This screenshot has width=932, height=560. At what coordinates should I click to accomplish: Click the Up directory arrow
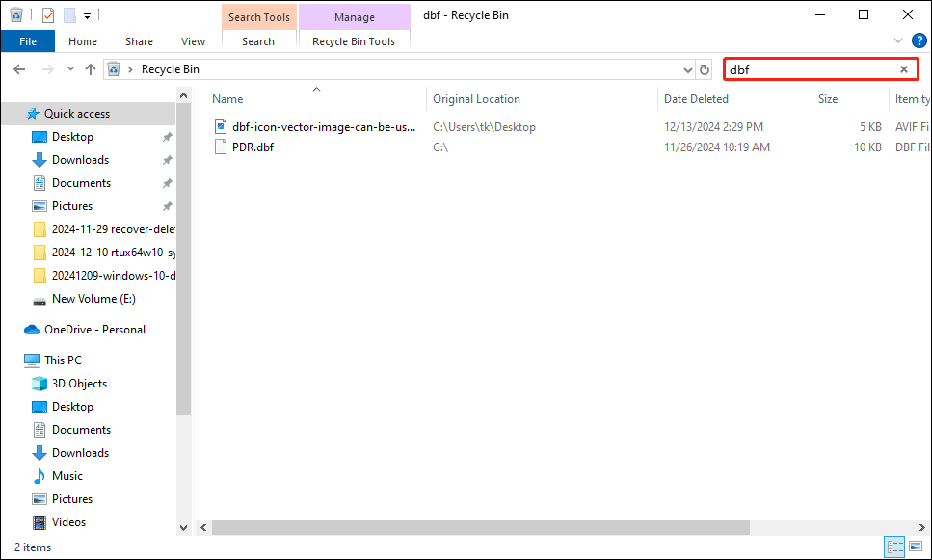pos(91,69)
